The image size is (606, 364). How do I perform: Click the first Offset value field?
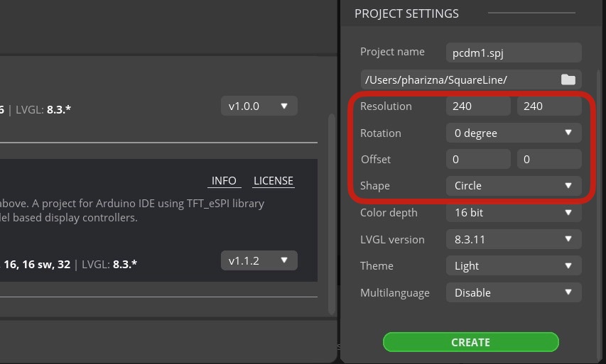pos(478,159)
